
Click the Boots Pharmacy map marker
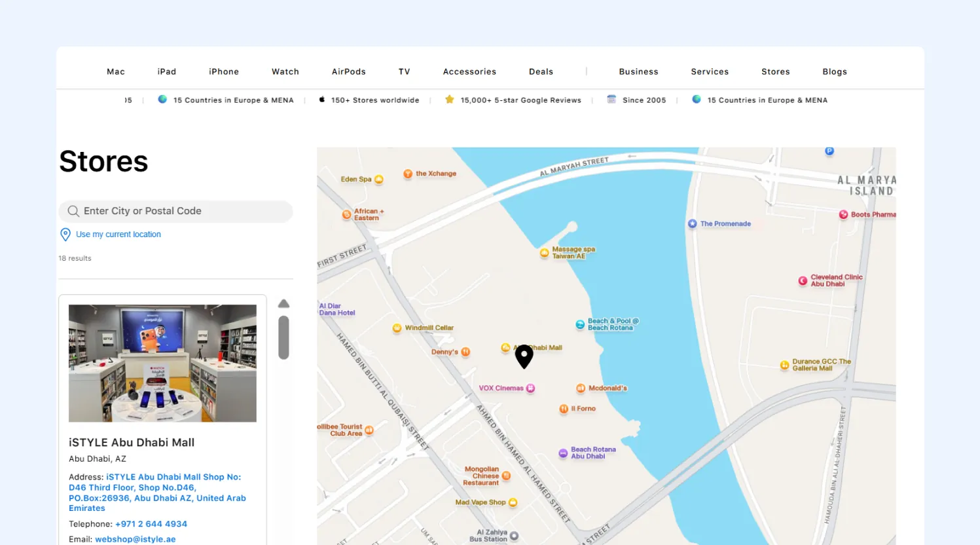point(843,214)
